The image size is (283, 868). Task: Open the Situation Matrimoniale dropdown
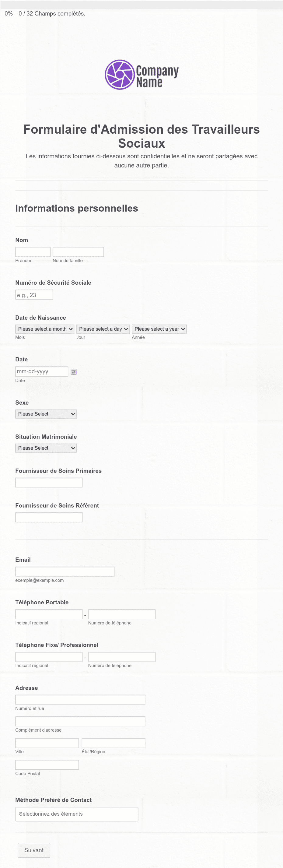46,448
